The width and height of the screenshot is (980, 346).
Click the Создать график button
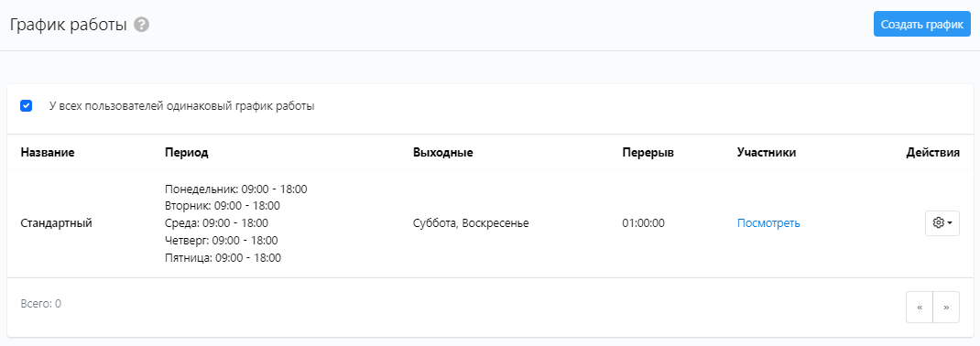(x=922, y=25)
